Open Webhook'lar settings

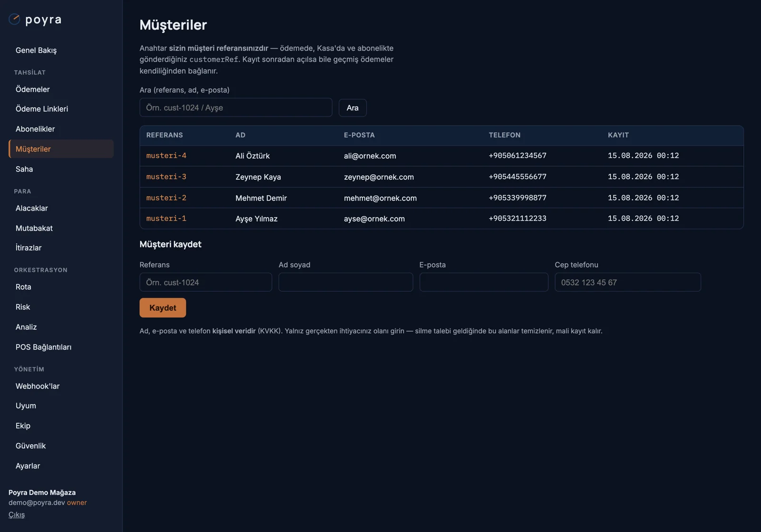pos(38,386)
